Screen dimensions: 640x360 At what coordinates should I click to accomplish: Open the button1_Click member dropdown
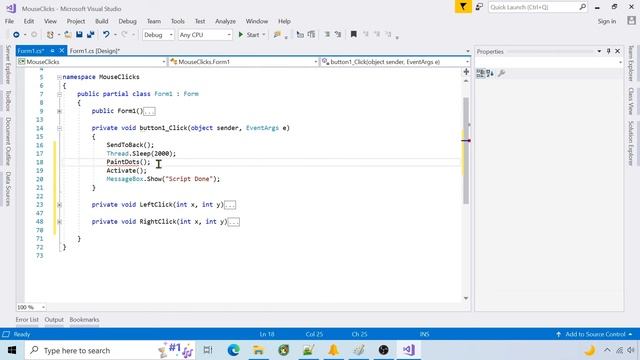coord(395,62)
